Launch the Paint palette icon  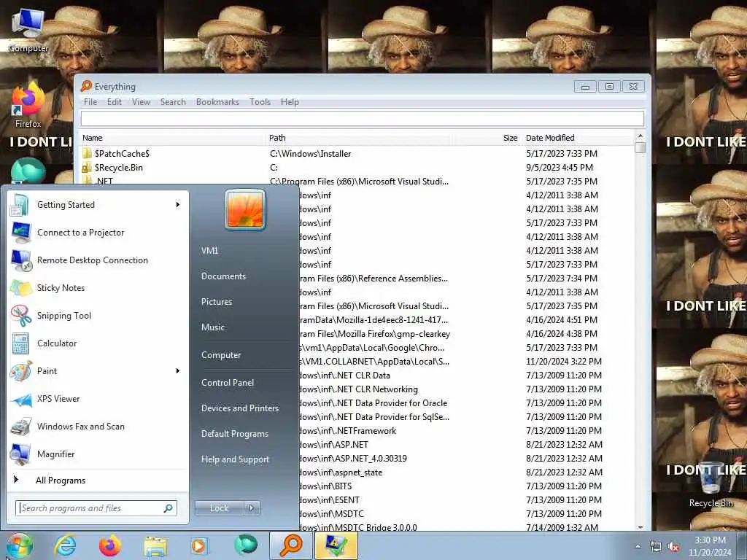tap(20, 371)
